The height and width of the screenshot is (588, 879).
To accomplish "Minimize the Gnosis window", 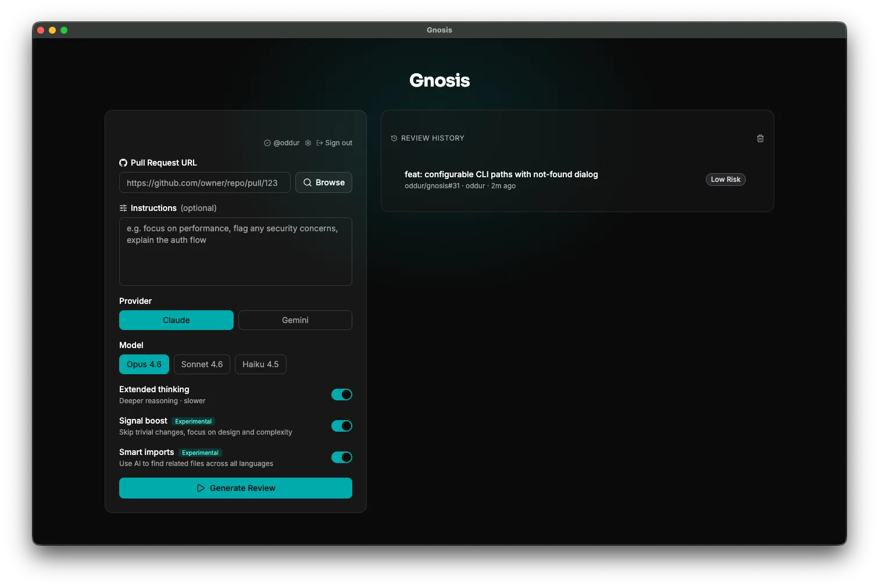I will (52, 30).
